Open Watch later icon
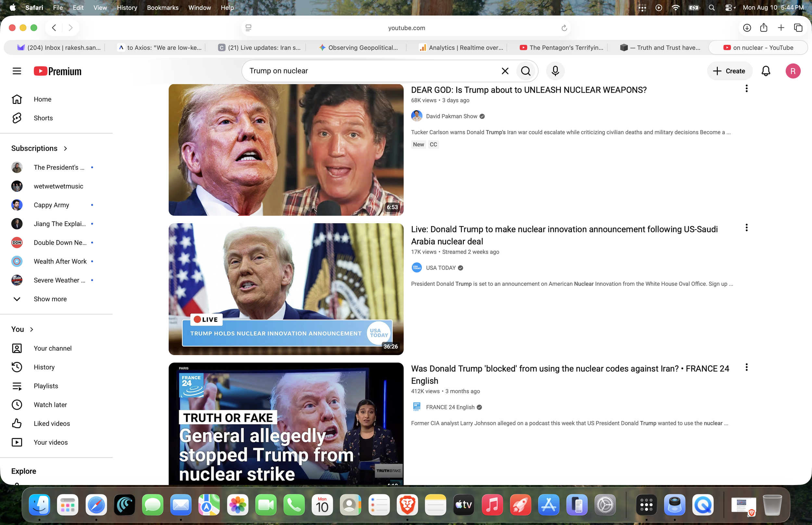The image size is (812, 525). [17, 405]
